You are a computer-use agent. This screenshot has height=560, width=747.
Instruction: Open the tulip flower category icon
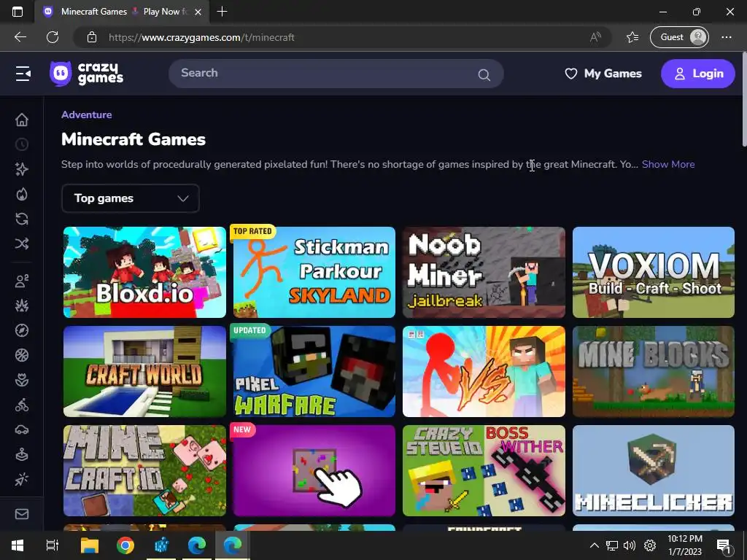(22, 380)
